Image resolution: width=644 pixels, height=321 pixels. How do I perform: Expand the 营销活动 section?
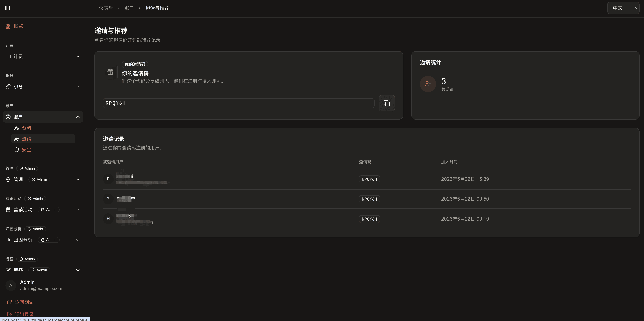click(x=43, y=210)
